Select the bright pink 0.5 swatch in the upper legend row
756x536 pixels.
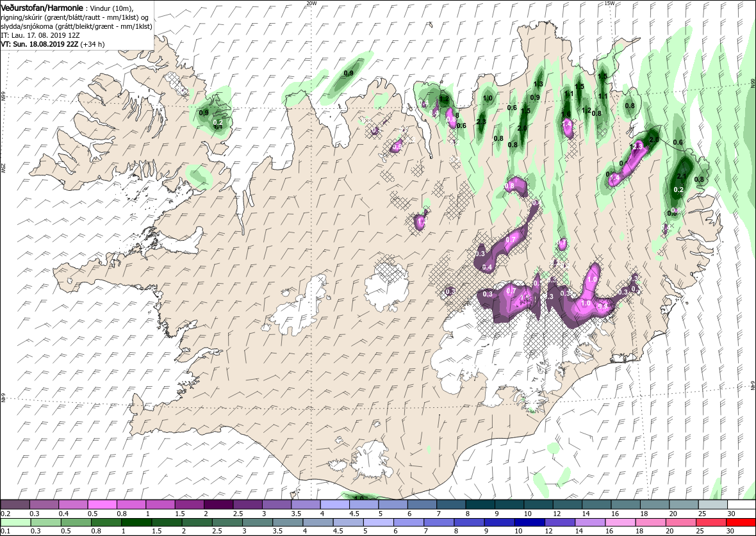click(103, 505)
